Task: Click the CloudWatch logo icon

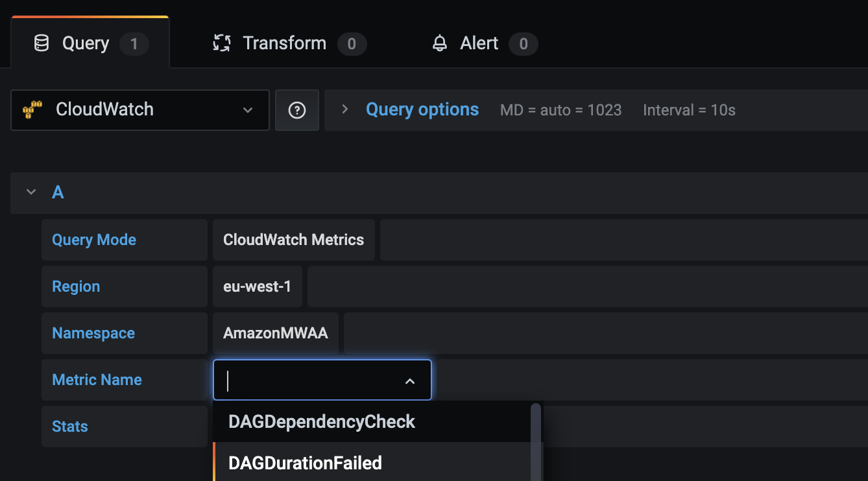Action: pyautogui.click(x=32, y=110)
